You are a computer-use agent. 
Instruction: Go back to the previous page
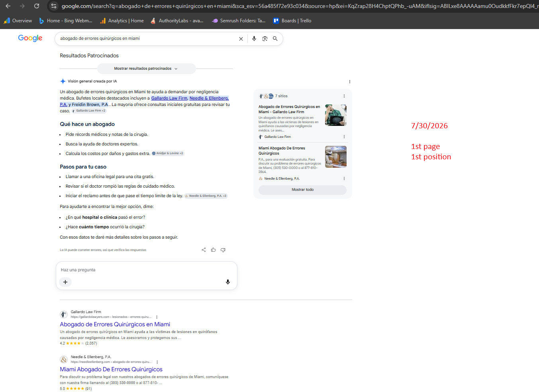pyautogui.click(x=8, y=6)
